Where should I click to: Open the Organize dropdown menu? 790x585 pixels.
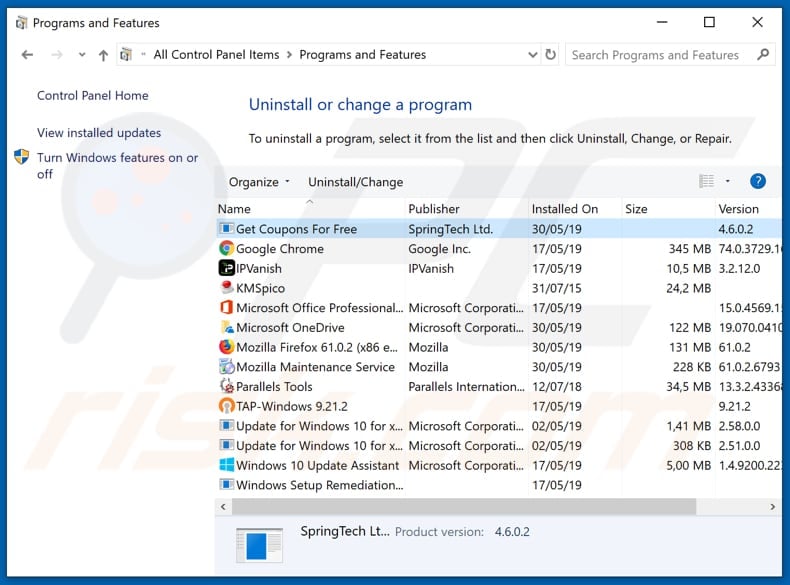pyautogui.click(x=259, y=182)
